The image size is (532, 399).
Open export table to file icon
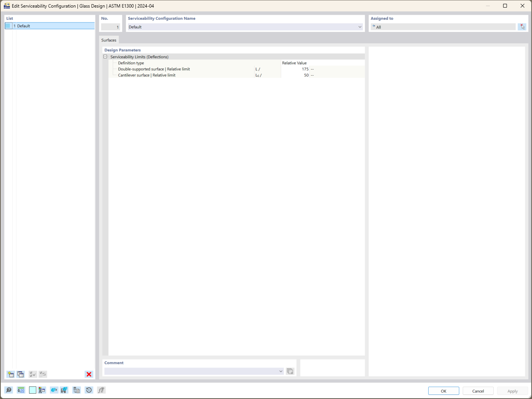click(76, 390)
